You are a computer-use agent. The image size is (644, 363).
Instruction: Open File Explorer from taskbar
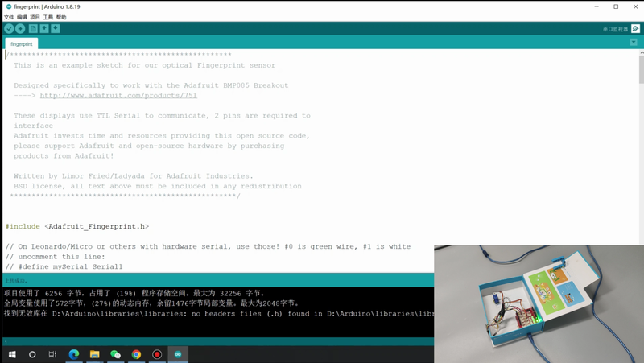click(95, 354)
